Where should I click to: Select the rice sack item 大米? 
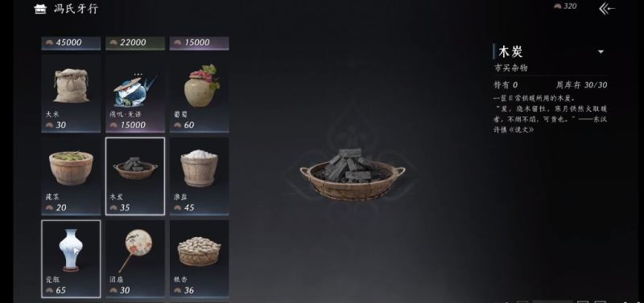(x=71, y=93)
